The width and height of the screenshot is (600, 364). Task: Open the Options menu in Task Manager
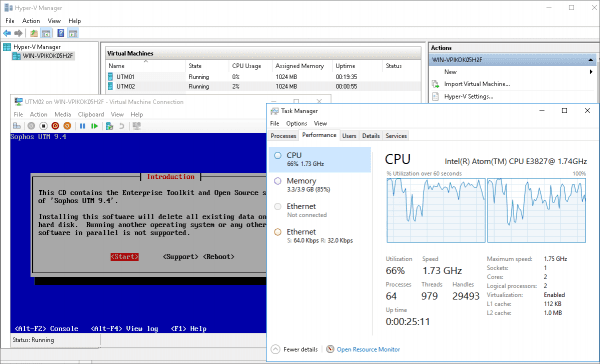point(297,123)
